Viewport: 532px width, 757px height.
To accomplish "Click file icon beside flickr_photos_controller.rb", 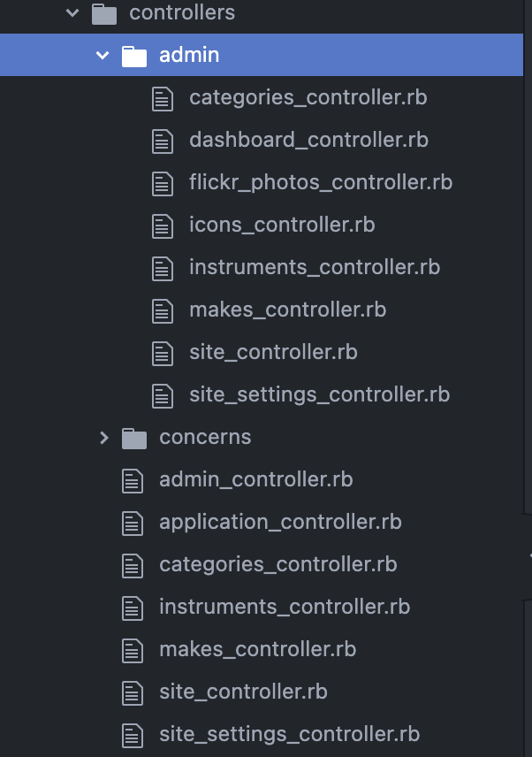I will pyautogui.click(x=163, y=183).
